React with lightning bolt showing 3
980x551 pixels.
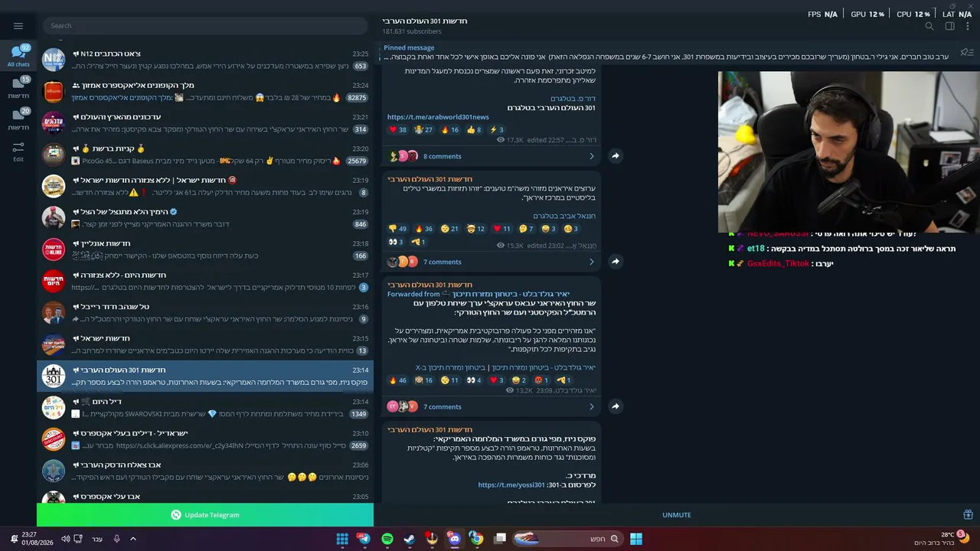[x=496, y=130]
